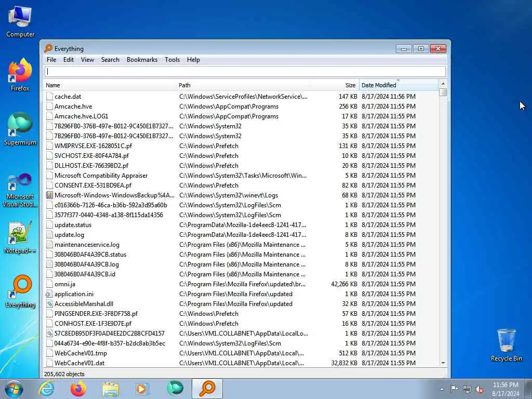Select the Amcache.hve file row
The width and height of the screenshot is (532, 399).
pos(241,106)
